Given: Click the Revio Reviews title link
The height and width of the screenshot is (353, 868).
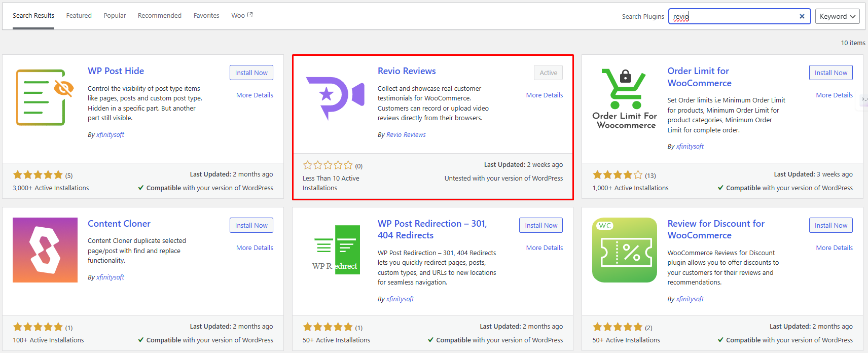Looking at the screenshot, I should [407, 71].
